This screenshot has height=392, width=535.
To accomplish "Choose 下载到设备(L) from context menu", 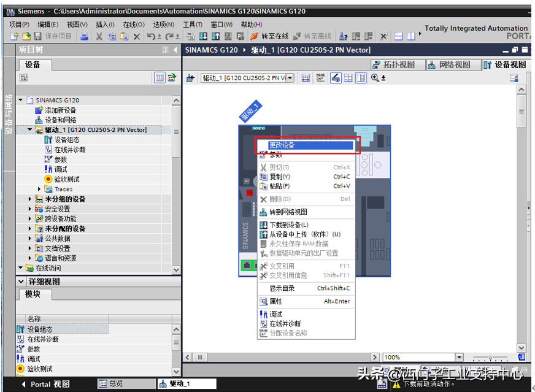I will (289, 225).
